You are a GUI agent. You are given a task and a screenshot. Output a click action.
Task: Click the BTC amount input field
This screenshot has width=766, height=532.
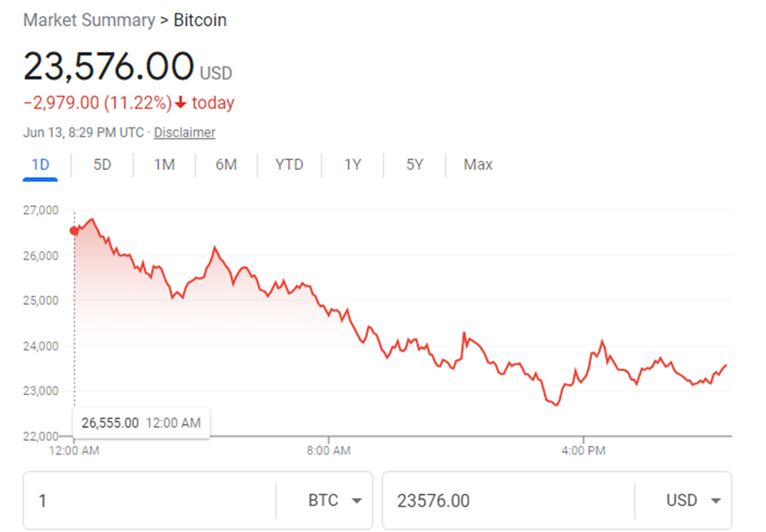point(150,500)
